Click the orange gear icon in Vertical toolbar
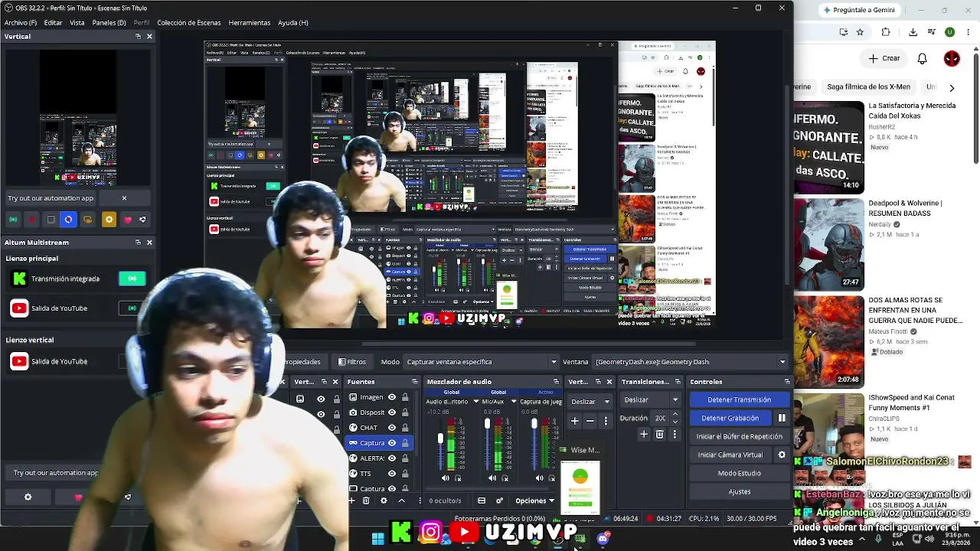This screenshot has height=551, width=980. point(109,220)
